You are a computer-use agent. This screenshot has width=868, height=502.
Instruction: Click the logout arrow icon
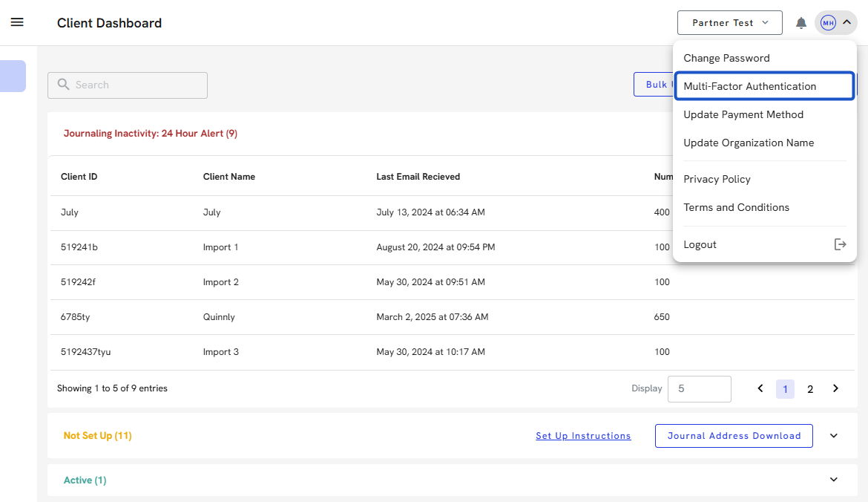click(840, 244)
